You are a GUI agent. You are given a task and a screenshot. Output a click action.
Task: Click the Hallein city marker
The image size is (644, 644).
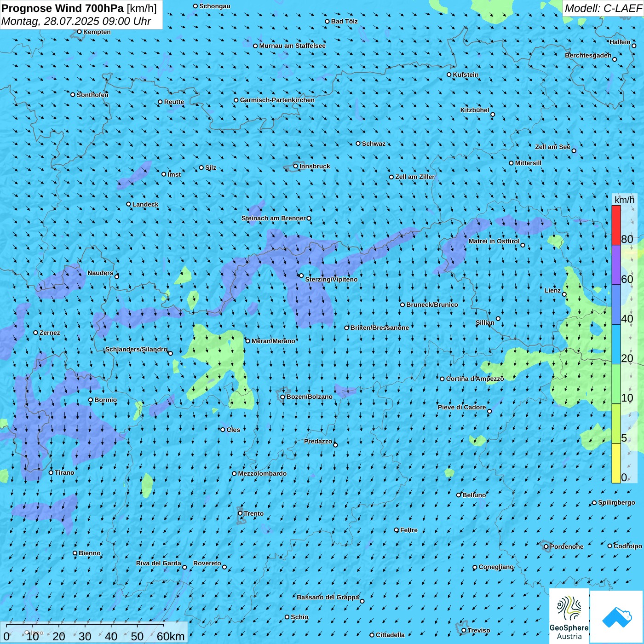click(634, 46)
